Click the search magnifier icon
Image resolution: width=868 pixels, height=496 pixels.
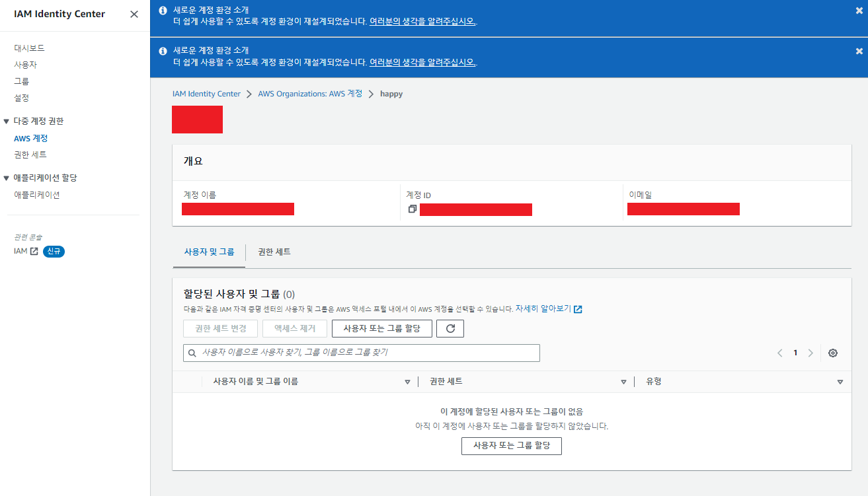[x=192, y=353]
